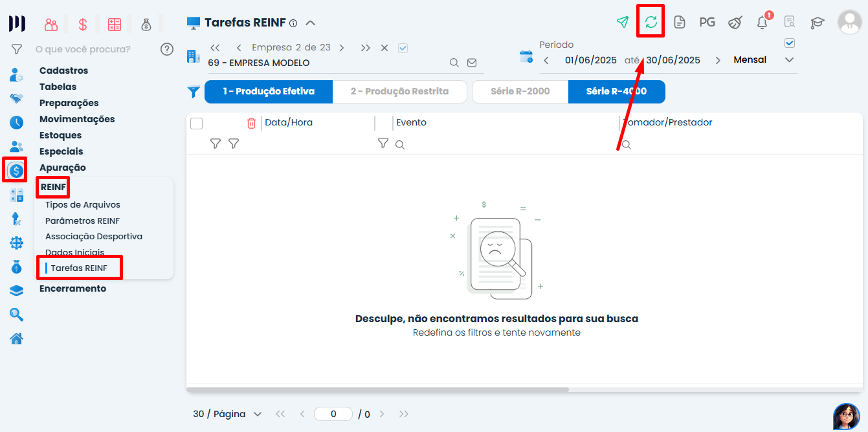This screenshot has height=432, width=868.
Task: Click the company search magnifier icon
Action: 454,63
